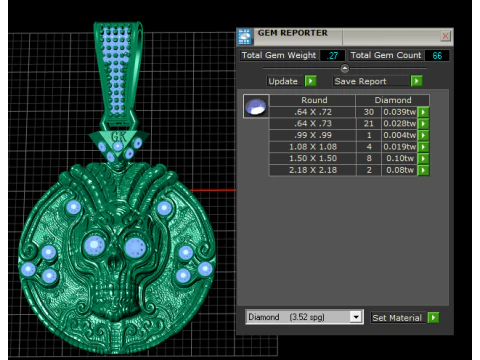Select the 1.50 X 1.50 size cell
This screenshot has height=360, width=480.
click(x=313, y=158)
